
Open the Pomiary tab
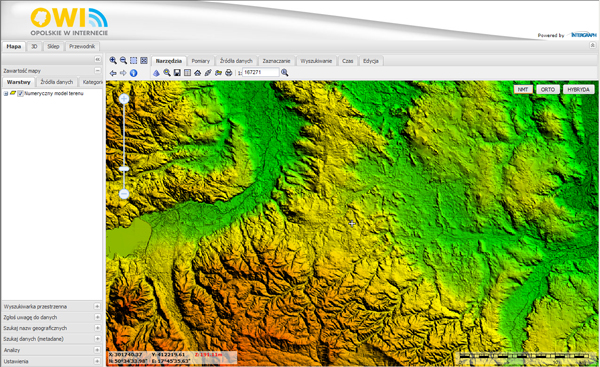point(201,61)
